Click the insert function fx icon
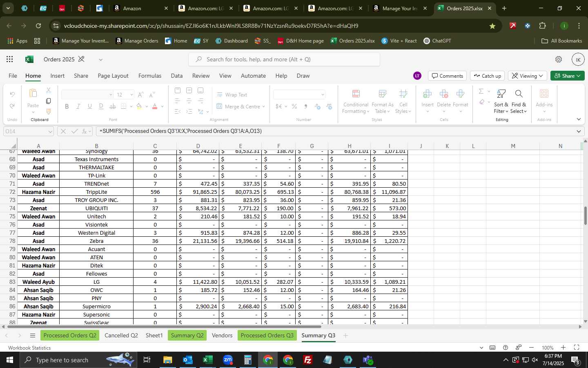588x368 pixels. pyautogui.click(x=85, y=131)
